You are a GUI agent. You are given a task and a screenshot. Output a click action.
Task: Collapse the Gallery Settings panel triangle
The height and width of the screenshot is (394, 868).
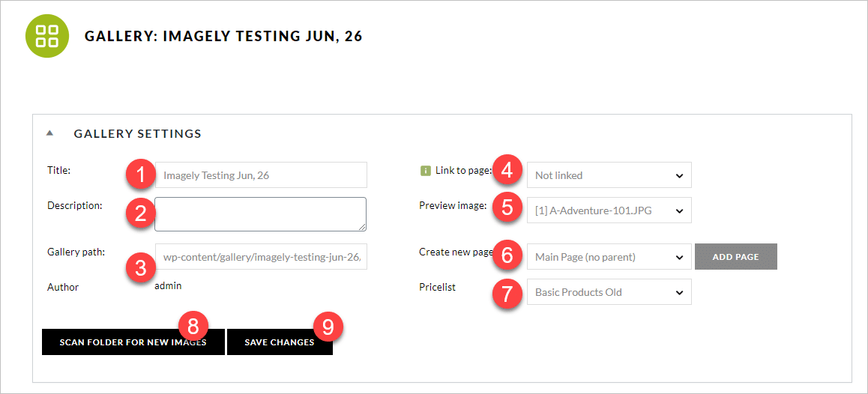pos(49,133)
